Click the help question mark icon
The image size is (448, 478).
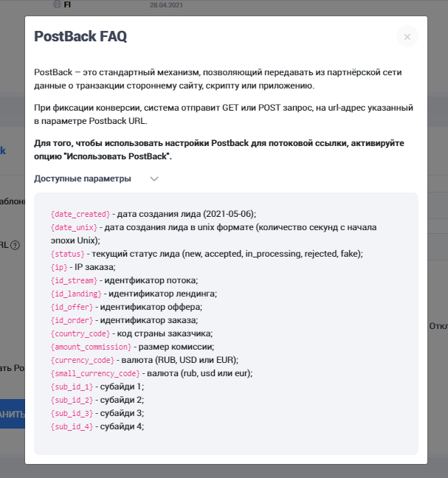(15, 246)
